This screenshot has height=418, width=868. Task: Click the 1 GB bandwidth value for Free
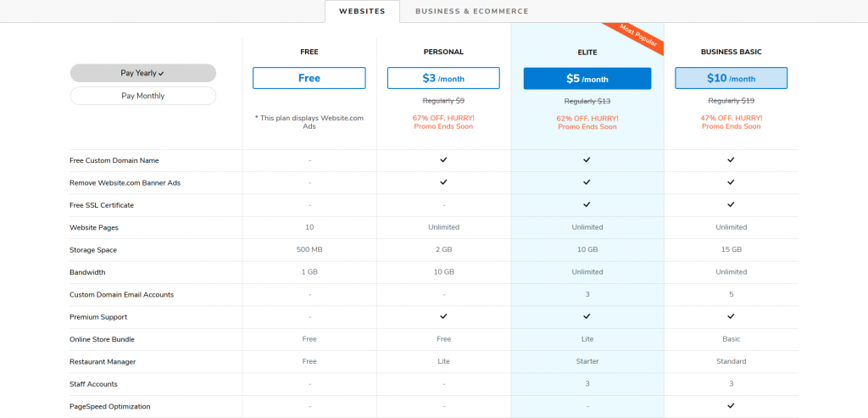pos(309,272)
